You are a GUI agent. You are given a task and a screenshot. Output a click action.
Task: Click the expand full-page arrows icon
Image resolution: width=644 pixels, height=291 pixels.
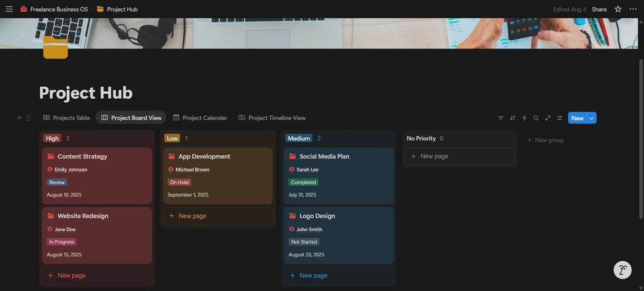548,118
